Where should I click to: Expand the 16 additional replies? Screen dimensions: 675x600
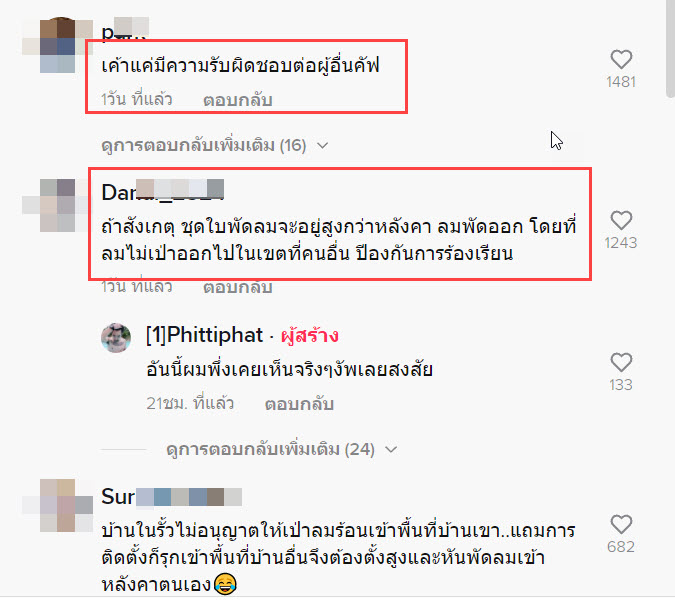pos(204,145)
